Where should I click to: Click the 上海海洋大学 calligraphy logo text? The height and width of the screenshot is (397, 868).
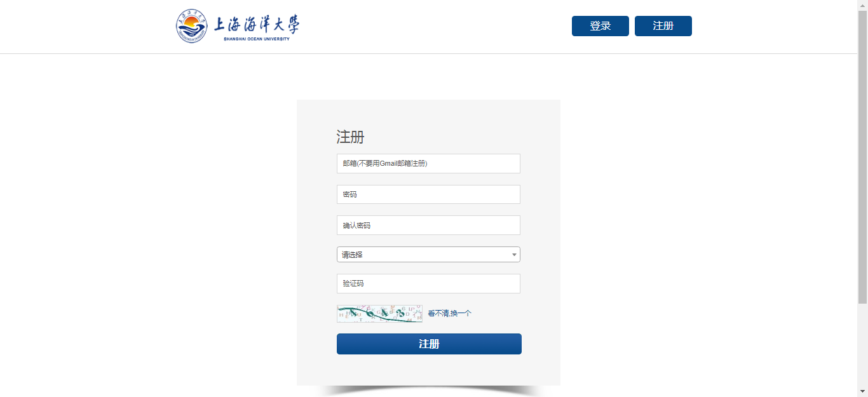pos(256,24)
